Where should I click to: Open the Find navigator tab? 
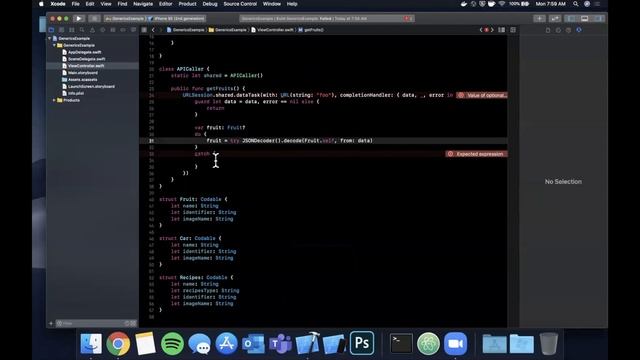82,30
